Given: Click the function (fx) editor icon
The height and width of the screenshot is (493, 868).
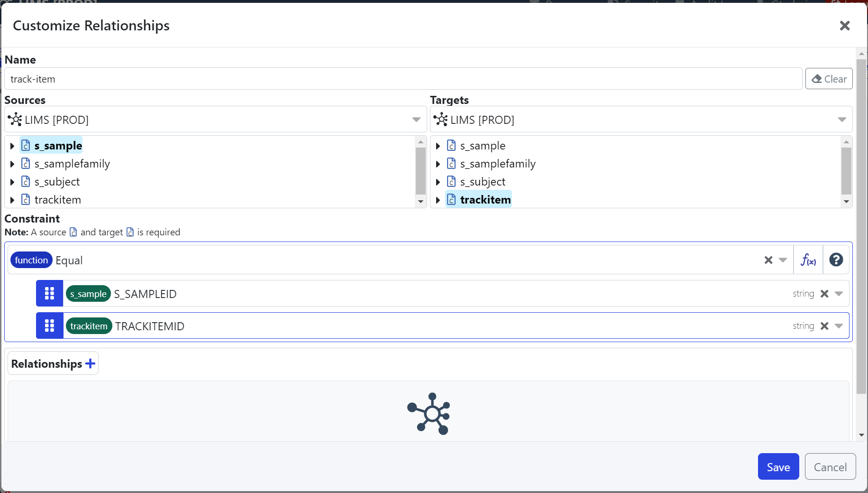Looking at the screenshot, I should click(808, 260).
